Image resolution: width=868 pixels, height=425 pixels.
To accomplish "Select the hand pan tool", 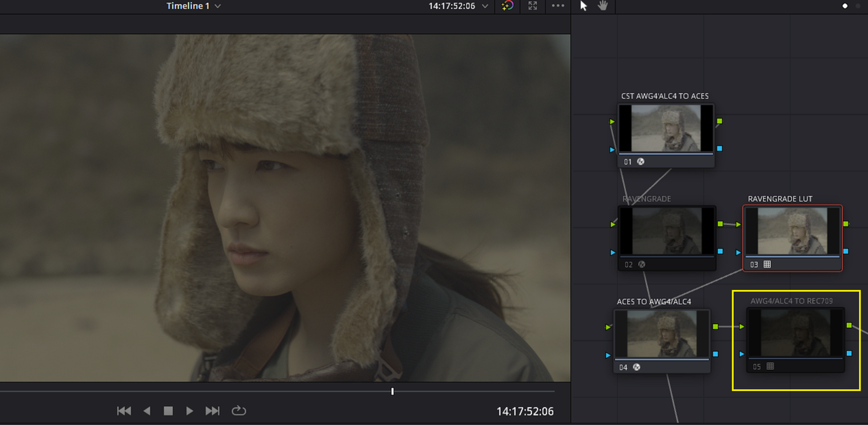I will coord(603,6).
